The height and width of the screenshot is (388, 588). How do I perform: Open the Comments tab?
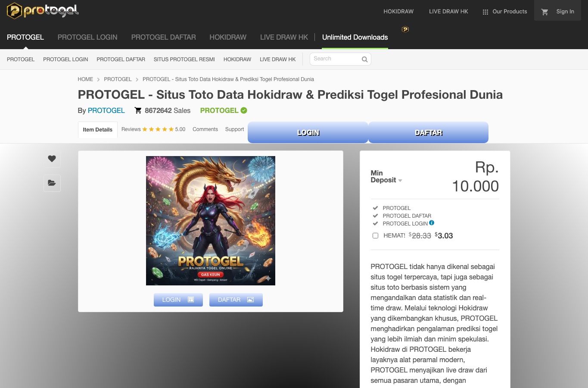point(205,129)
